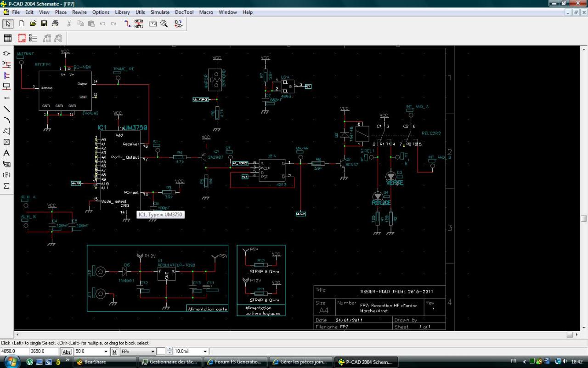The height and width of the screenshot is (368, 588).
Task: Select the Place Polygon tool
Action: pyautogui.click(x=6, y=131)
